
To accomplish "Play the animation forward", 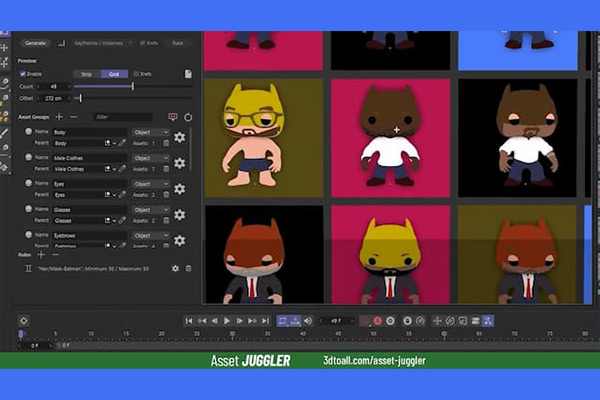I will point(227,321).
